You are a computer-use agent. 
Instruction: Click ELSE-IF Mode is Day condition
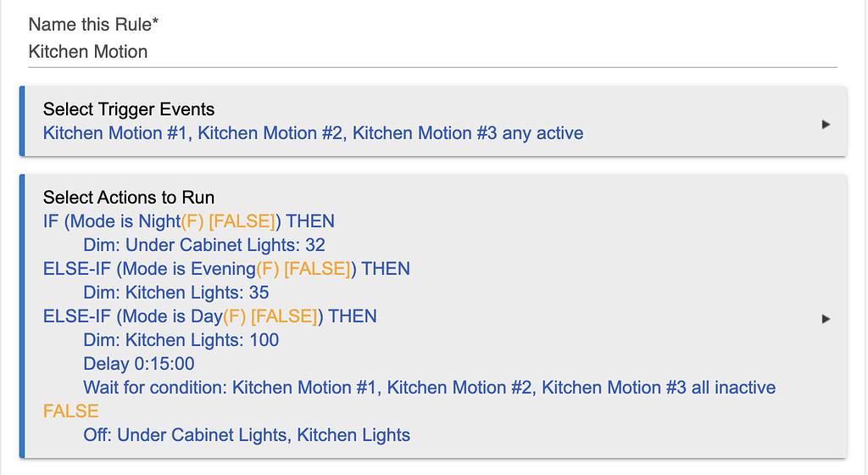tap(210, 316)
